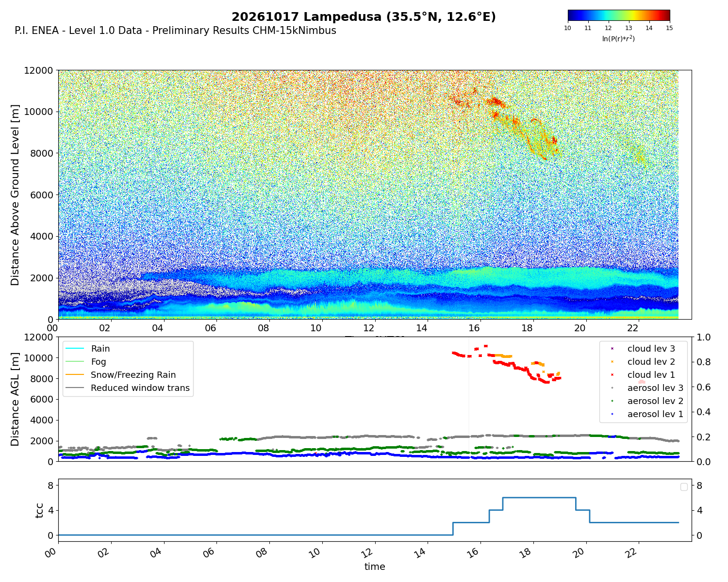Screen dimensions: 728x582
Task: Click the "12000" tick of the backscatter plot
Action: click(38, 70)
